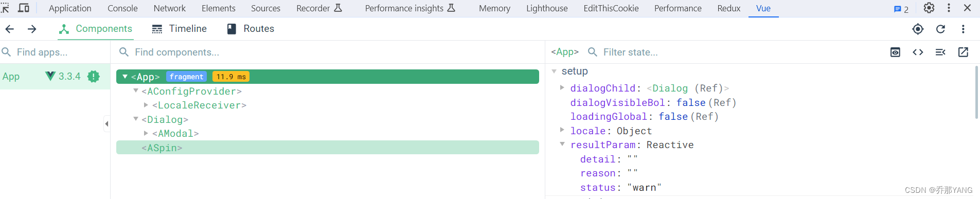Click the scroll to component eye icon
This screenshot has width=980, height=199.
coord(895,52)
